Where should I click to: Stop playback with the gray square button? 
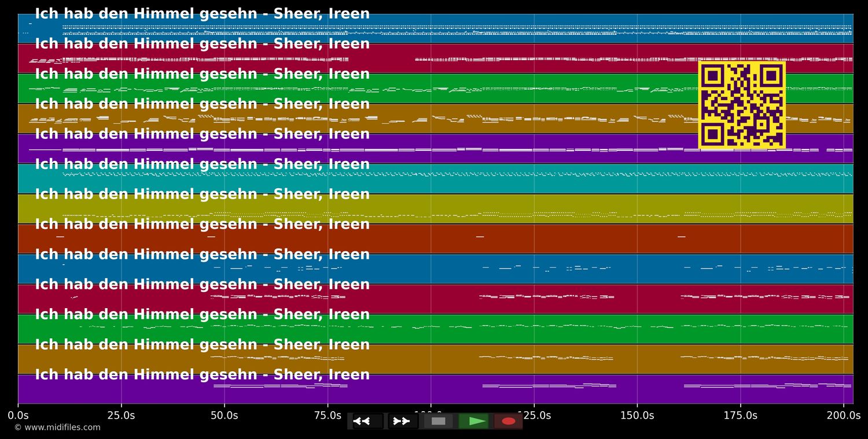pyautogui.click(x=438, y=421)
